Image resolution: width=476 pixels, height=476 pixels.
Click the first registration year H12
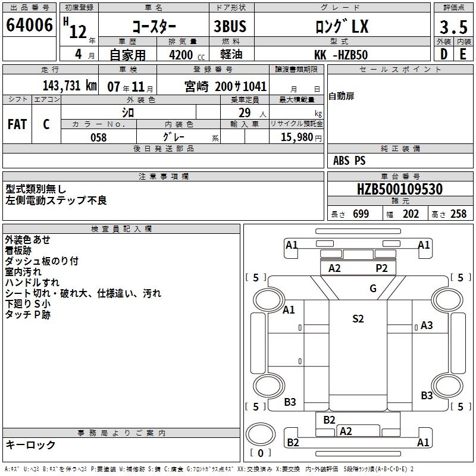click(x=76, y=29)
